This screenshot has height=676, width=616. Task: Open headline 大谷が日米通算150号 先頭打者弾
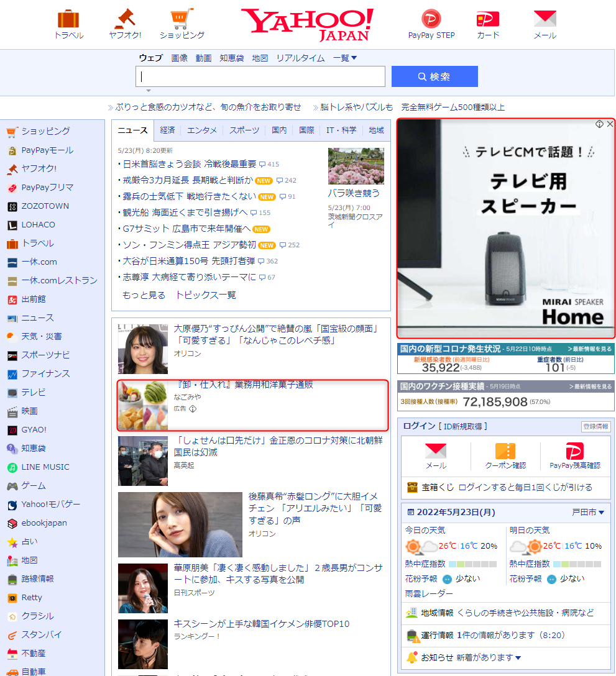tap(188, 261)
